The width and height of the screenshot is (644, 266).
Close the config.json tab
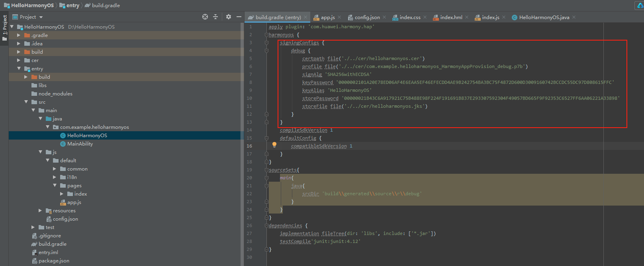pos(384,17)
